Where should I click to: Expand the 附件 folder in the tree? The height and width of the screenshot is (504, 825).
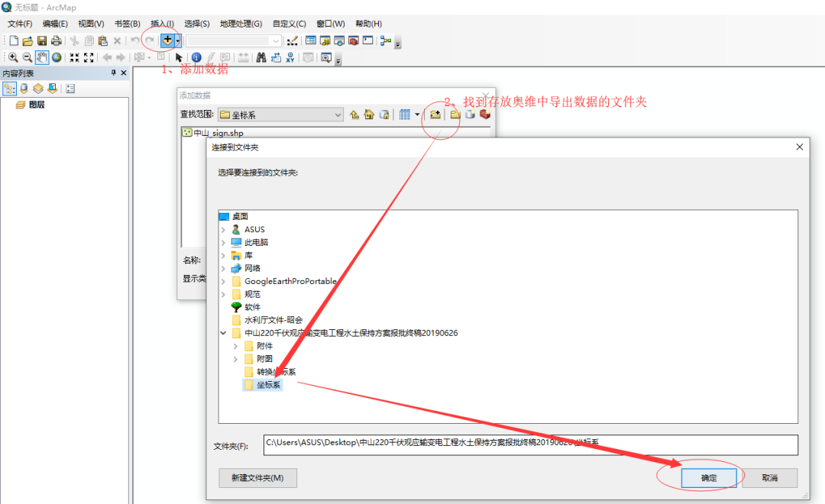[235, 345]
